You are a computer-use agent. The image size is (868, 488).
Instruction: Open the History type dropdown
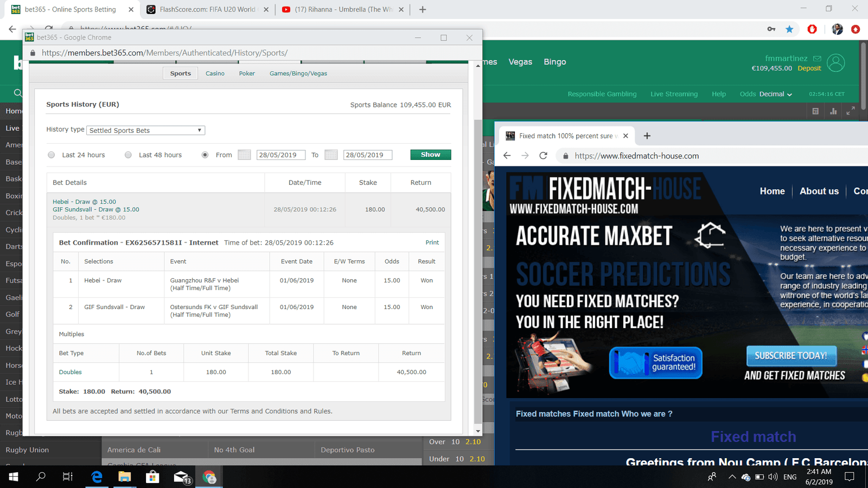[145, 131]
